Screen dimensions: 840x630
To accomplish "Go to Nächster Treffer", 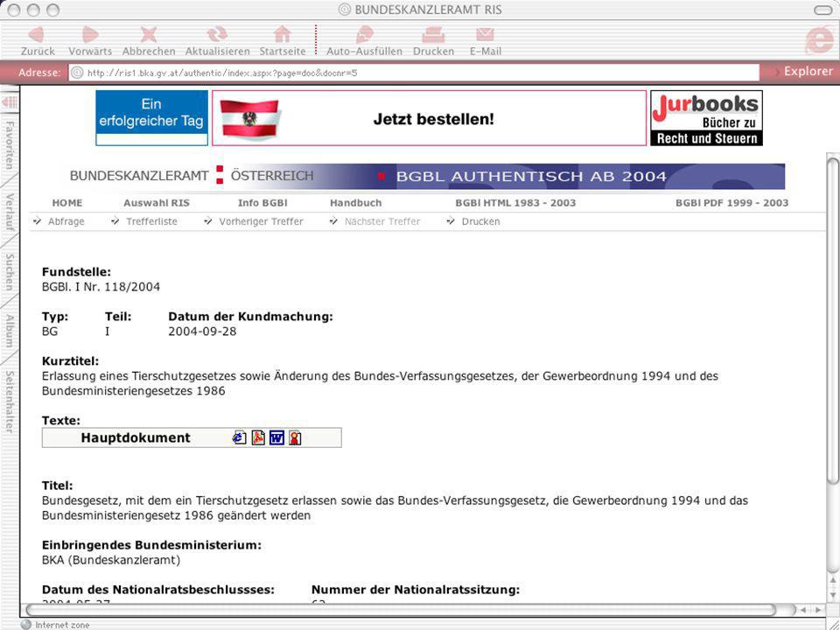I will pos(382,221).
